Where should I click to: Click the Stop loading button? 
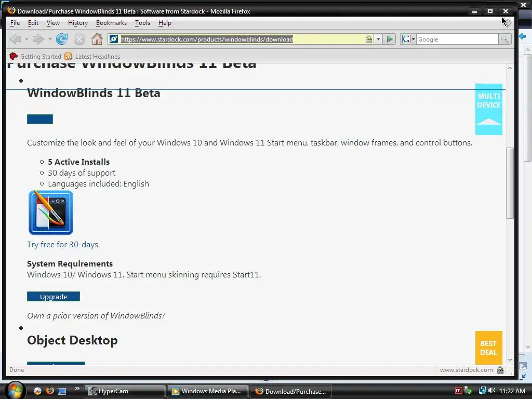pyautogui.click(x=79, y=39)
